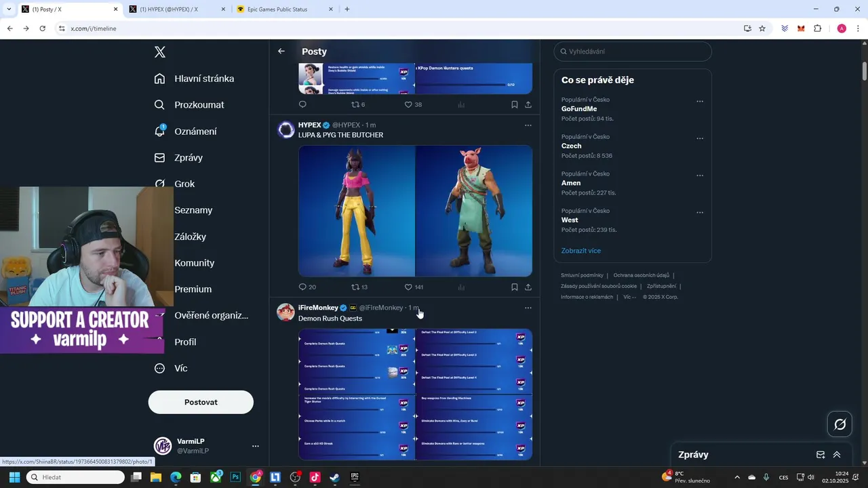Compose a new message in Zprávy drawer
Image resolution: width=868 pixels, height=488 pixels.
[x=821, y=455]
